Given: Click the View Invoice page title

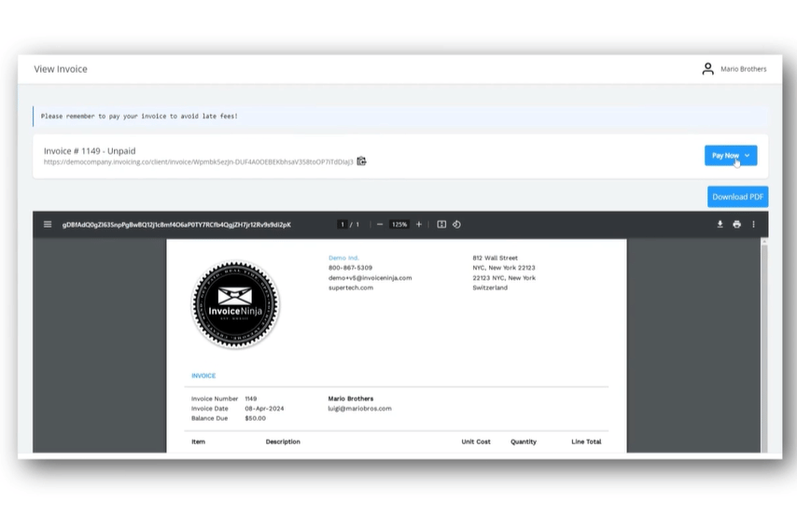Looking at the screenshot, I should coord(61,68).
